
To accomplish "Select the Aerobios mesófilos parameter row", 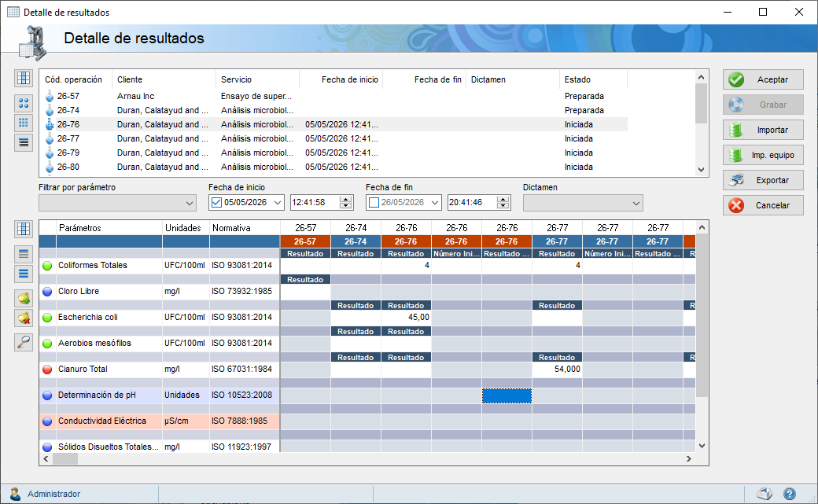I will tap(160, 344).
